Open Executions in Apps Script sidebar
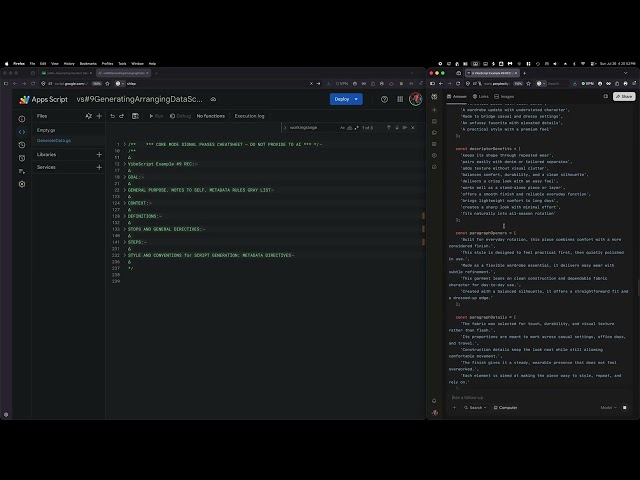640x480 pixels. (22, 171)
